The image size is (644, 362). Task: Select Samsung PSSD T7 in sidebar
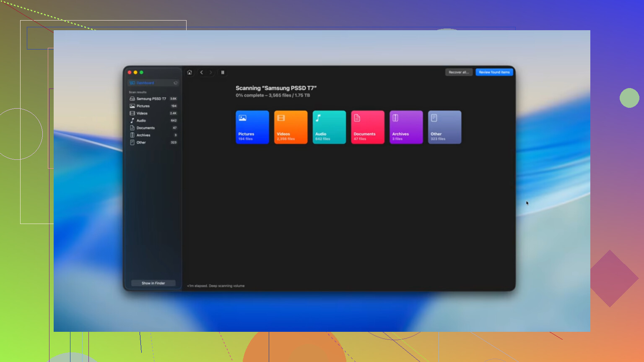click(151, 99)
